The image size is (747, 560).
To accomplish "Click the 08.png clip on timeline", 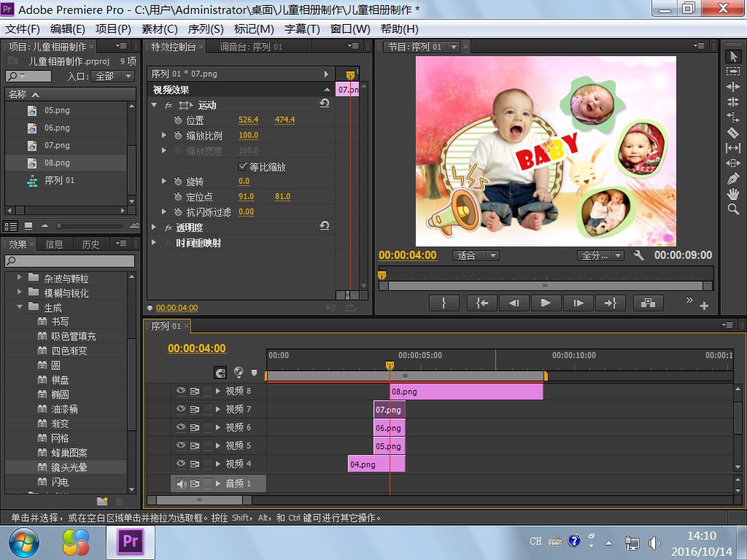I will (467, 392).
